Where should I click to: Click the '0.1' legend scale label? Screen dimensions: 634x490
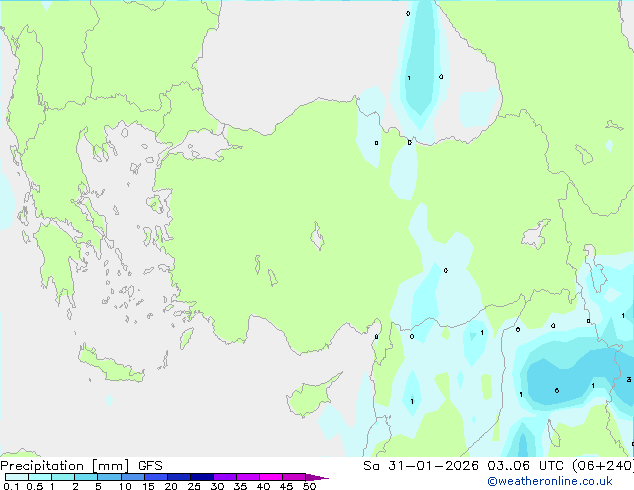11,486
